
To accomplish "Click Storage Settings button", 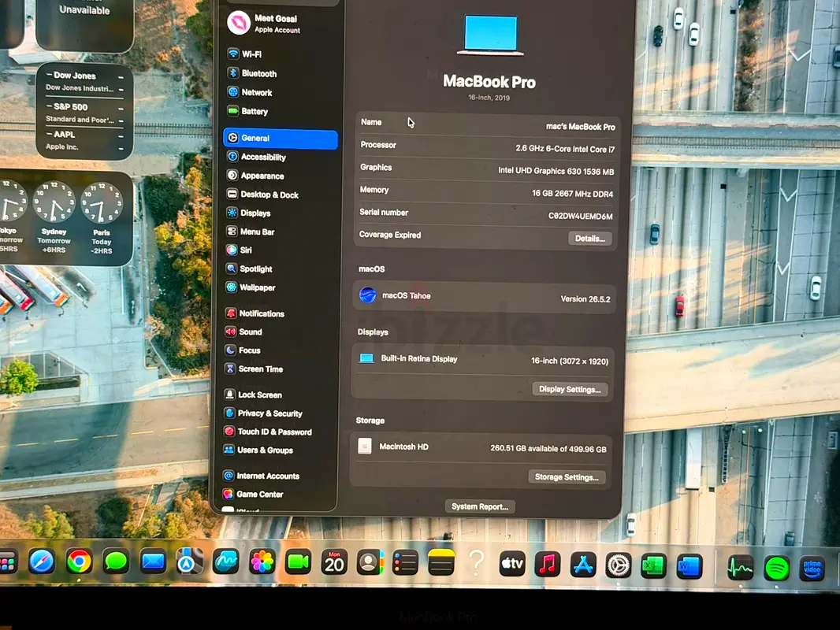I will tap(567, 477).
